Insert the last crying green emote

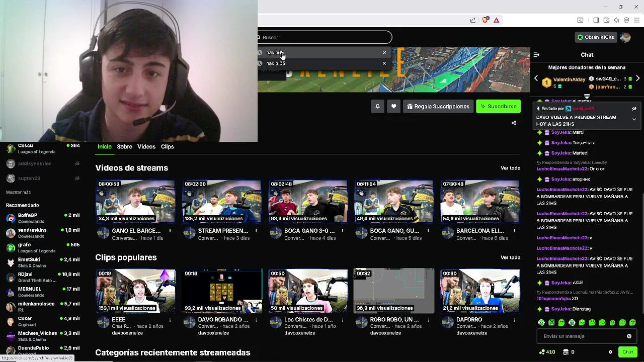pos(632,323)
